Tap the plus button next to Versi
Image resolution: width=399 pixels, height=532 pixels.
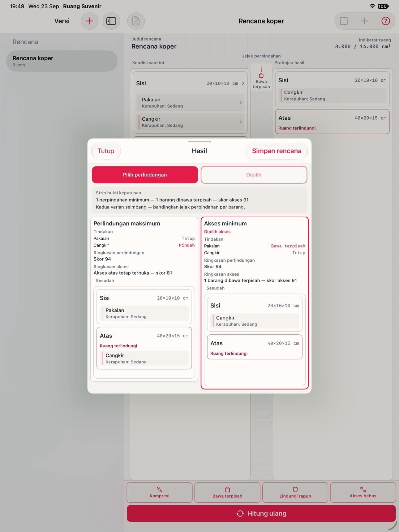coord(90,21)
